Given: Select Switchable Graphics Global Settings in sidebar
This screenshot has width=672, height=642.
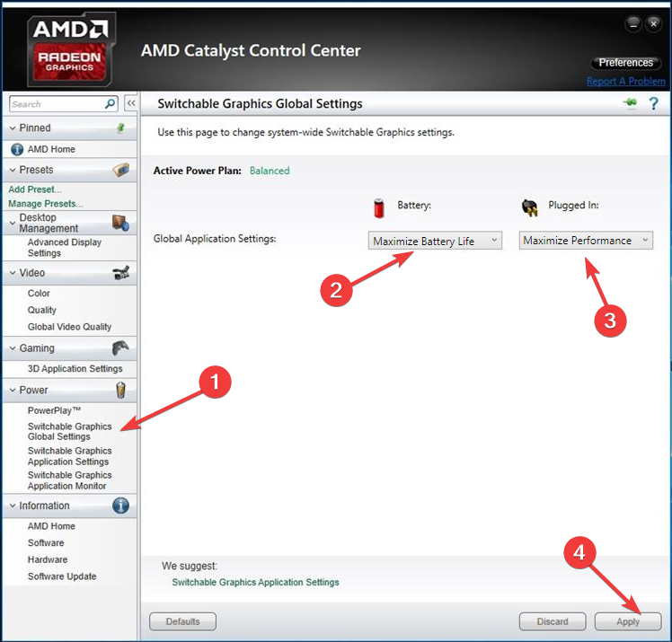Looking at the screenshot, I should (x=69, y=431).
